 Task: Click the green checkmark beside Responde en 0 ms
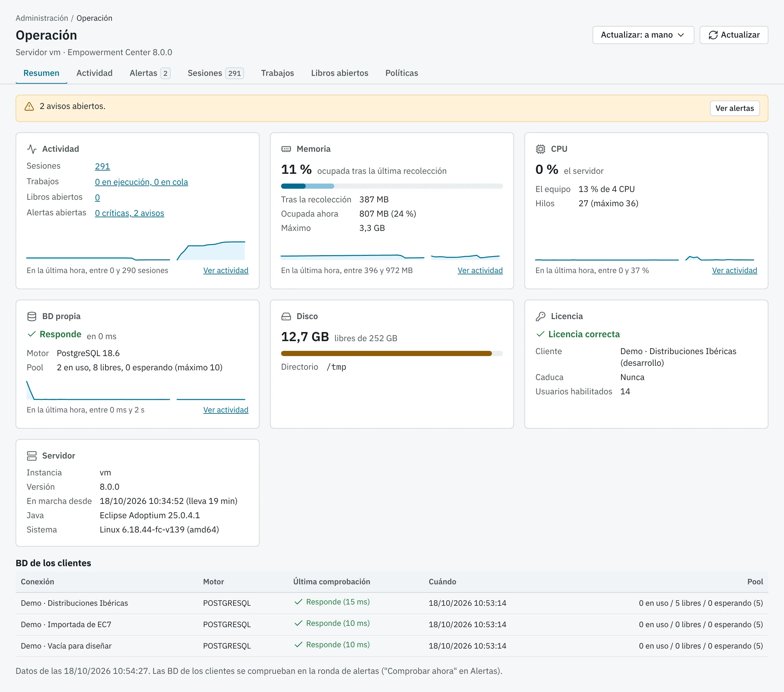pos(31,334)
